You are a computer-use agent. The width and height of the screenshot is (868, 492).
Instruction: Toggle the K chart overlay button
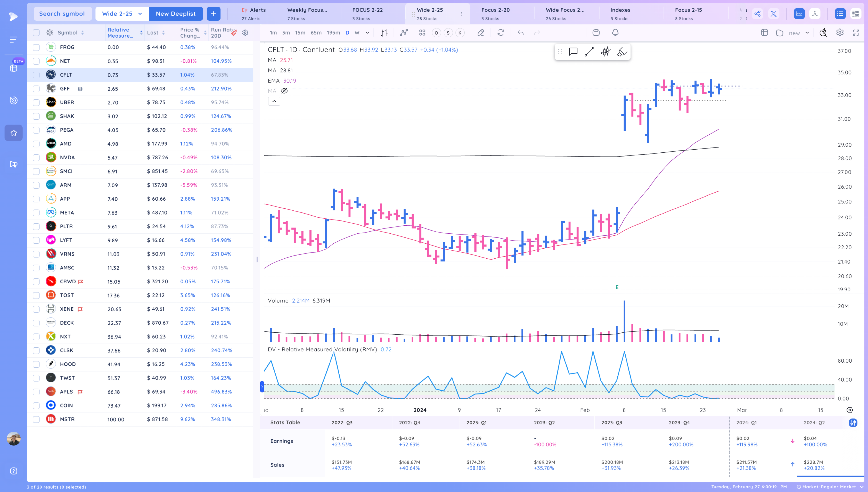[x=460, y=33]
